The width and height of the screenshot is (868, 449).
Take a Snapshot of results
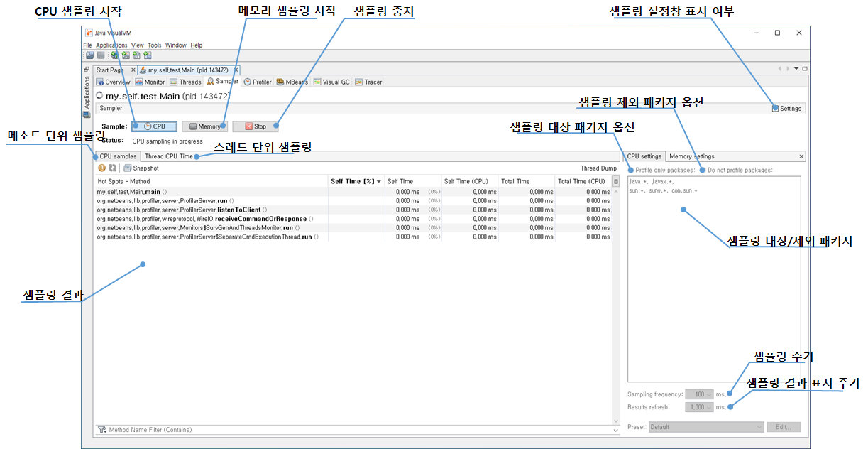[141, 168]
